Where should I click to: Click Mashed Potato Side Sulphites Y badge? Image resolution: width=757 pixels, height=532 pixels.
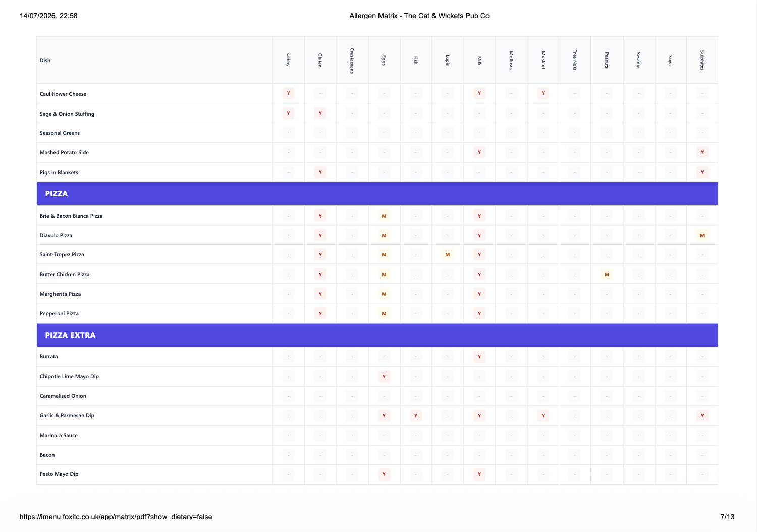[x=702, y=152]
